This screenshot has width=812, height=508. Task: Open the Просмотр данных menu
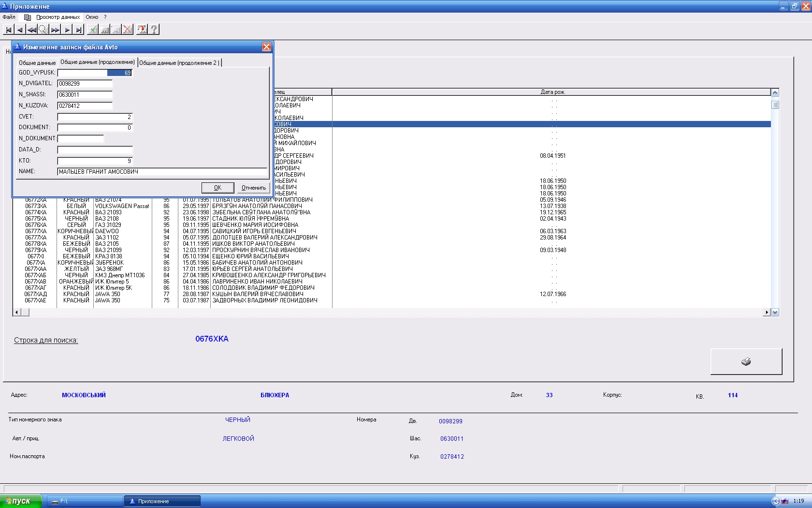[58, 17]
